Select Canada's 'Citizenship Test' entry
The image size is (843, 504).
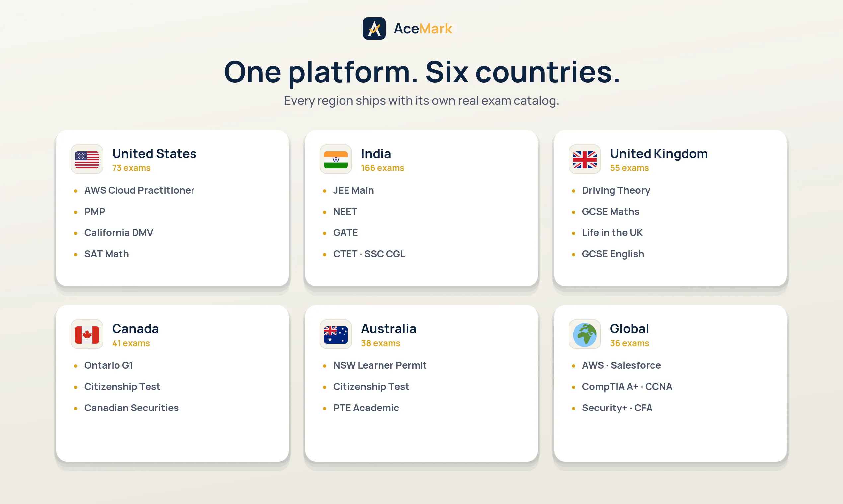point(122,387)
